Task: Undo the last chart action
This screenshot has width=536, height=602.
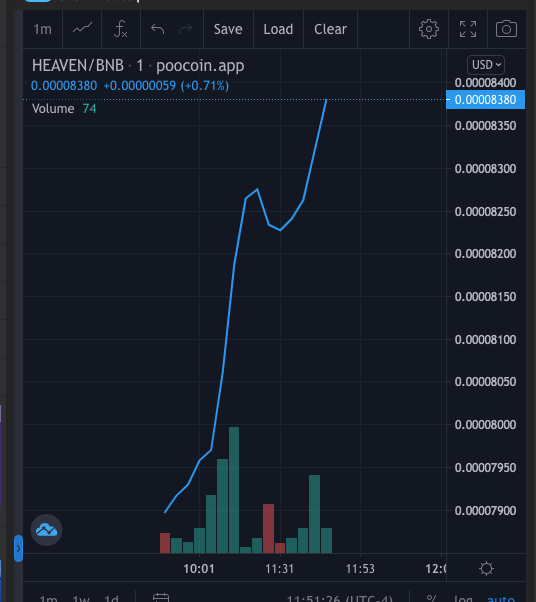Action: coord(157,29)
